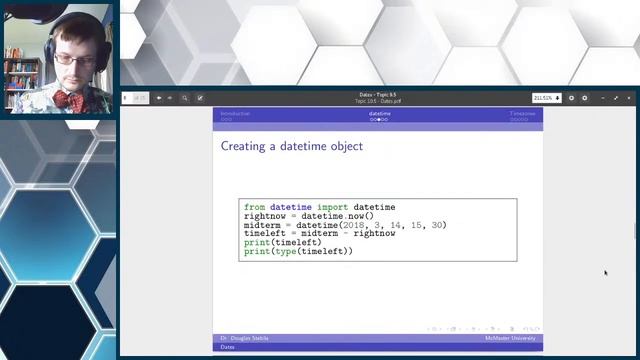Screen dimensions: 640x360
Task: Jump to the Timezone section link
Action: [x=522, y=113]
